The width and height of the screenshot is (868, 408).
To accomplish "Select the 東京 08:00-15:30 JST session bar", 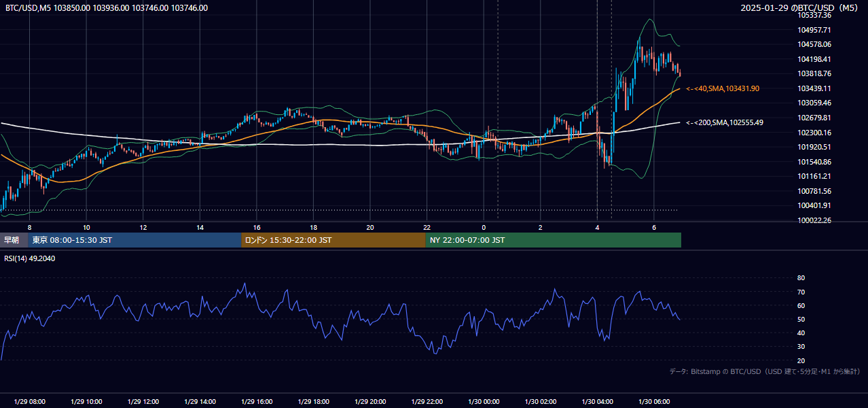I will point(135,240).
